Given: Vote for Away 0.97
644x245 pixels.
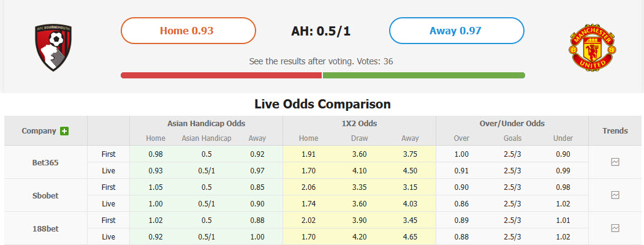Looking at the screenshot, I should click(456, 31).
